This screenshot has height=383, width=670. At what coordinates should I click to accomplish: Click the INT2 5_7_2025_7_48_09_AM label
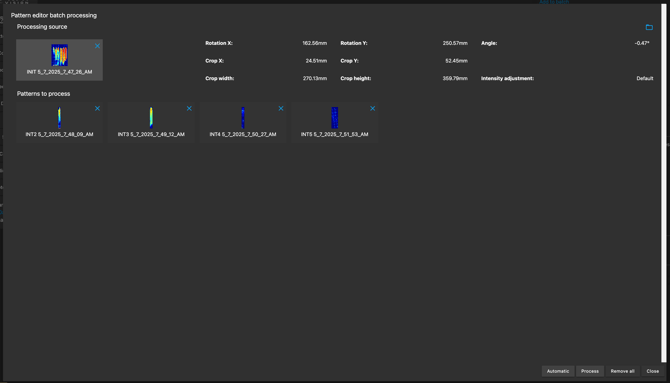click(59, 134)
